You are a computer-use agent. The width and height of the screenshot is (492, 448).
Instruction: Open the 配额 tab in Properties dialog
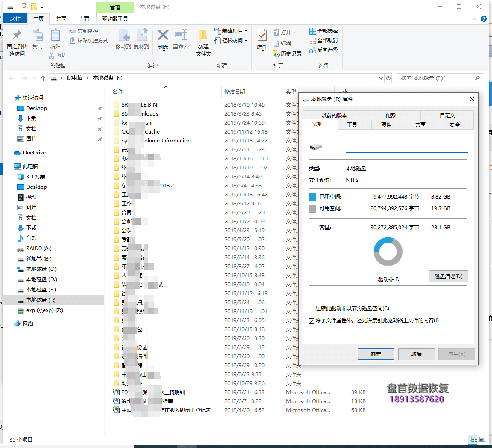[391, 116]
